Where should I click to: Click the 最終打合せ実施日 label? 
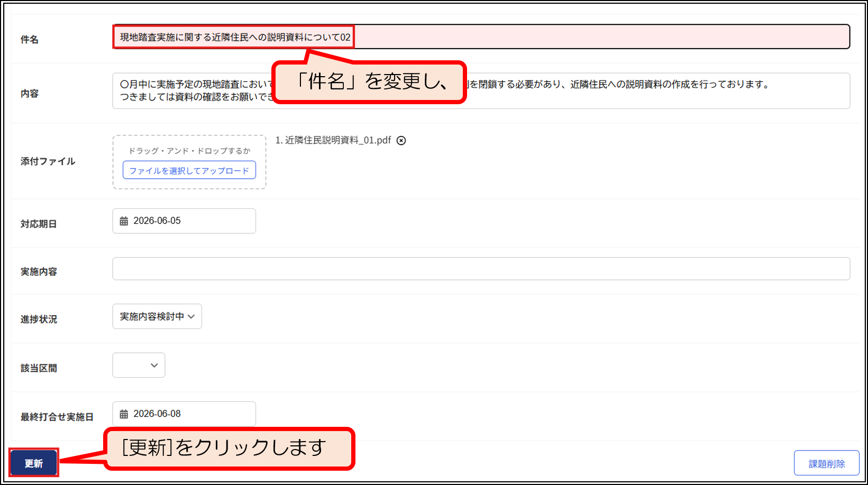click(x=57, y=417)
